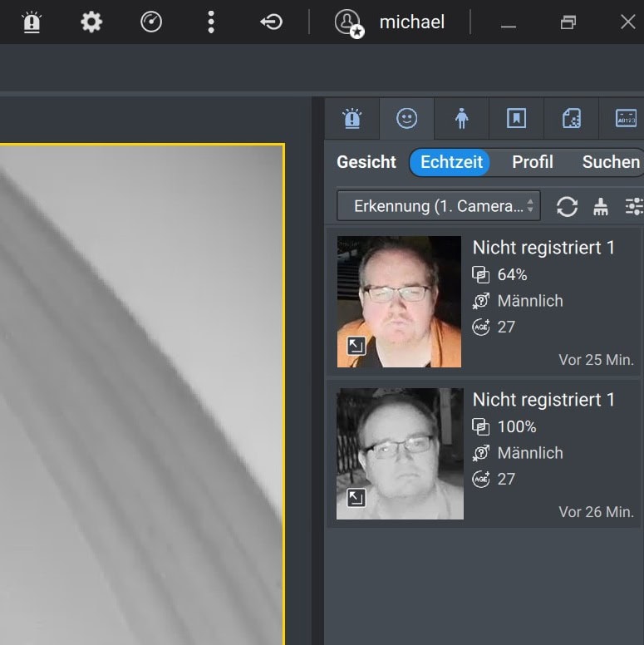The width and height of the screenshot is (644, 645).
Task: Clear results with the broom icon
Action: tap(601, 207)
